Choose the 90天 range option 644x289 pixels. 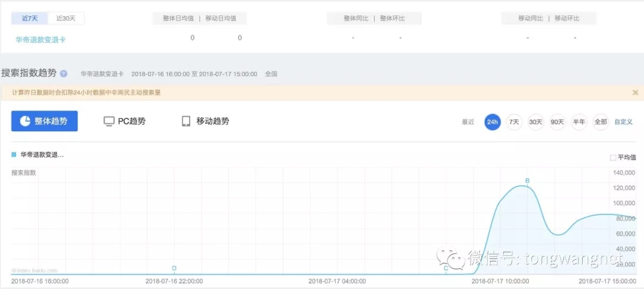point(558,122)
